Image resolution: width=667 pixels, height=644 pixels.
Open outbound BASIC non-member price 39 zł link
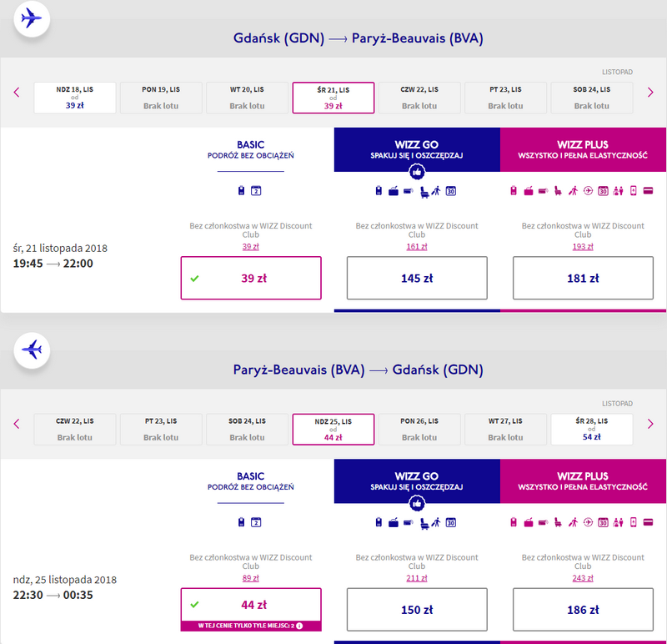(x=251, y=246)
